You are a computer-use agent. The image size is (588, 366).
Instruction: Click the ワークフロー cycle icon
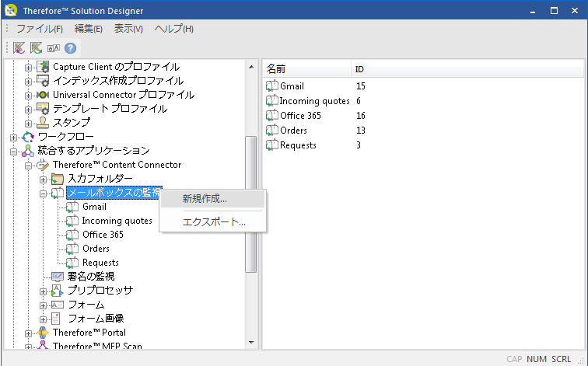tap(28, 137)
